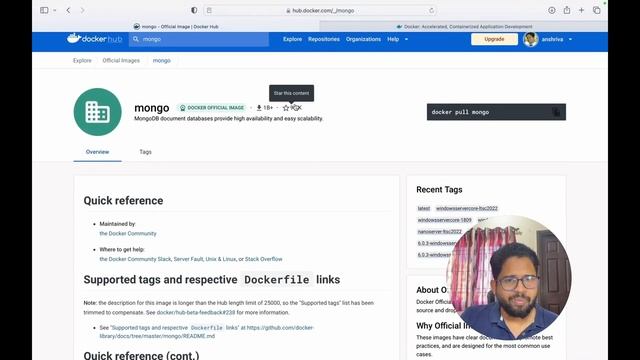Open the Stack Overflow link
This screenshot has height=360, width=640.
[x=263, y=259]
